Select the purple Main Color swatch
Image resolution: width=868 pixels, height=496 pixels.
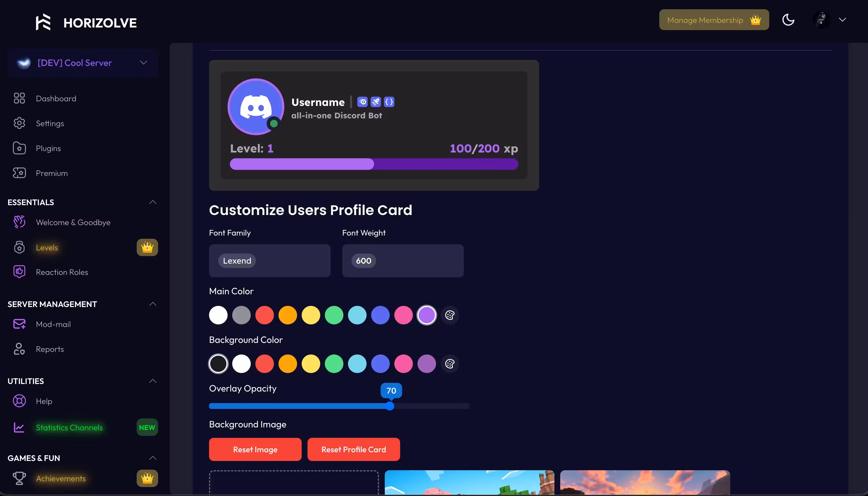tap(427, 315)
